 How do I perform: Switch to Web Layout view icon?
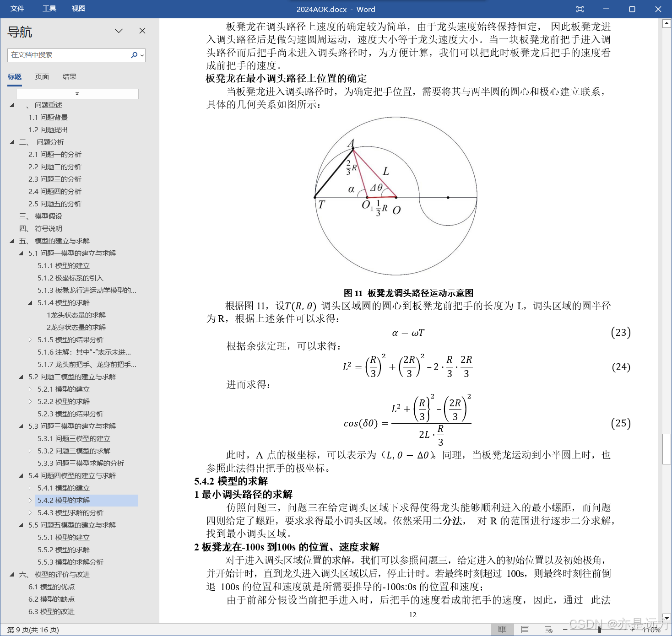point(548,630)
